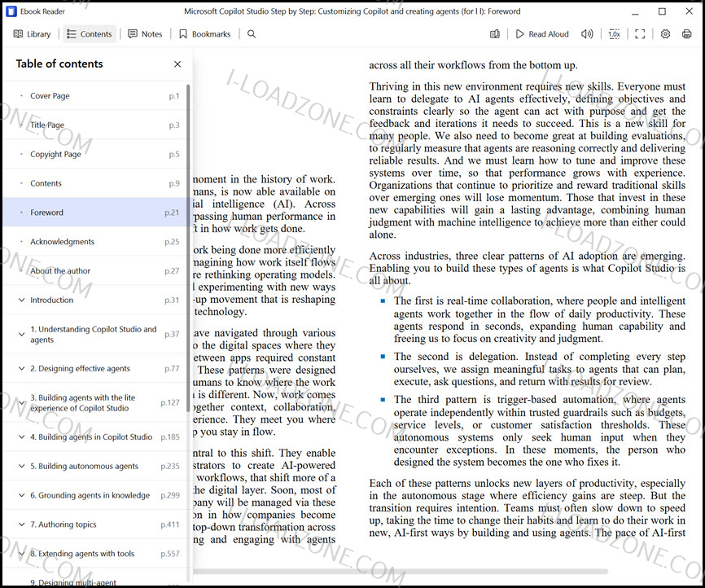Expand the Introduction chevron

21,300
